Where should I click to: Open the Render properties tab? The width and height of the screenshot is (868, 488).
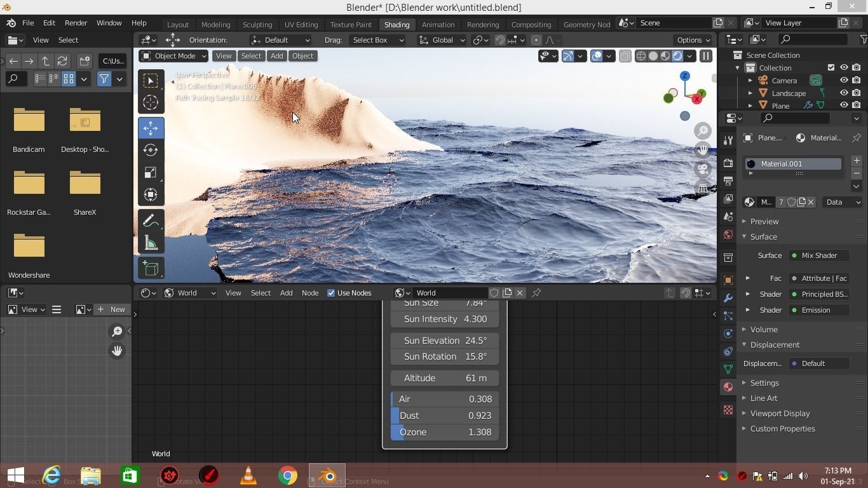point(728,164)
